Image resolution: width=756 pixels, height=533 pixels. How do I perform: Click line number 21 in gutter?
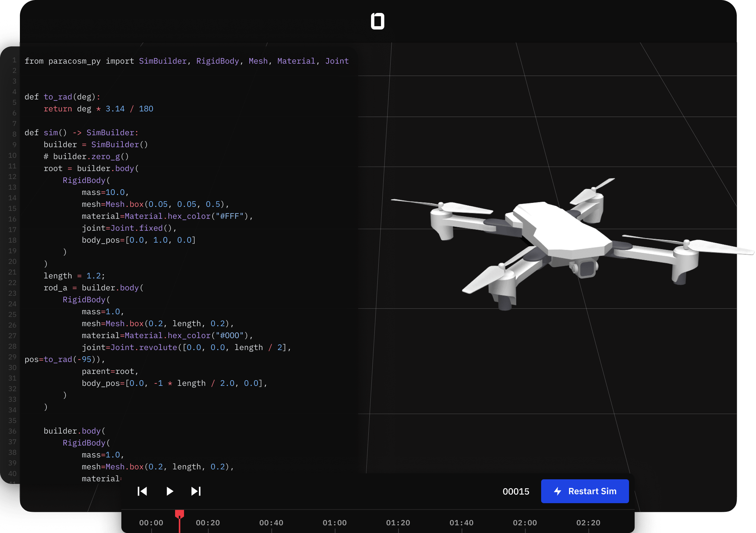click(12, 272)
